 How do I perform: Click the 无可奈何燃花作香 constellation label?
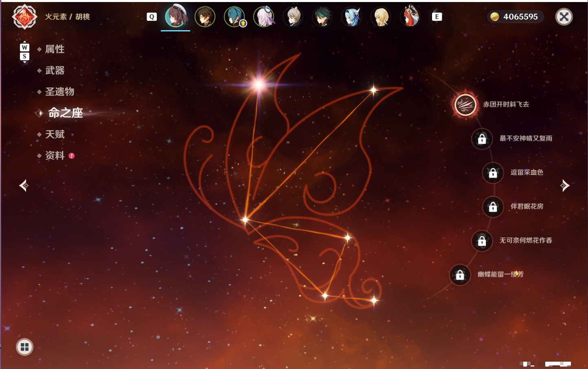coord(526,240)
